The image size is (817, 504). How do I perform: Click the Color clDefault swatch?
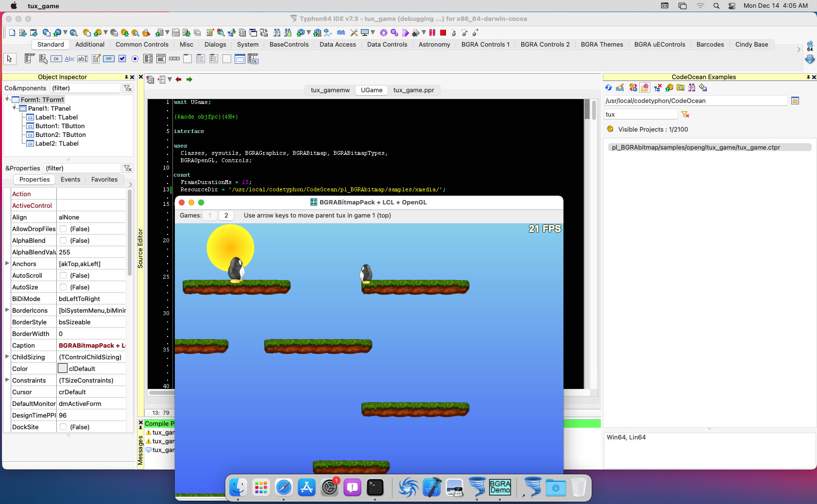pyautogui.click(x=63, y=369)
